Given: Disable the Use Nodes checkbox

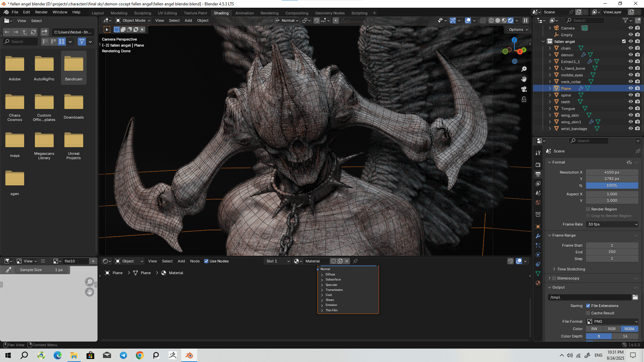Looking at the screenshot, I should (x=206, y=261).
